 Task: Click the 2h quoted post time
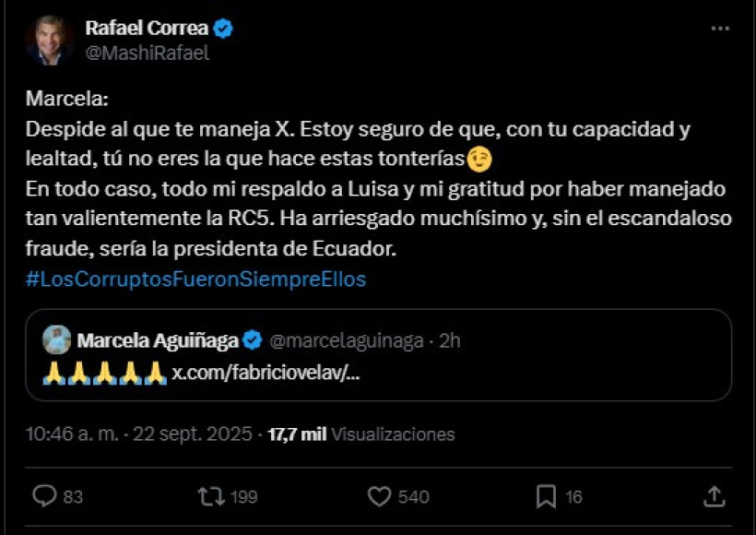coord(450,340)
